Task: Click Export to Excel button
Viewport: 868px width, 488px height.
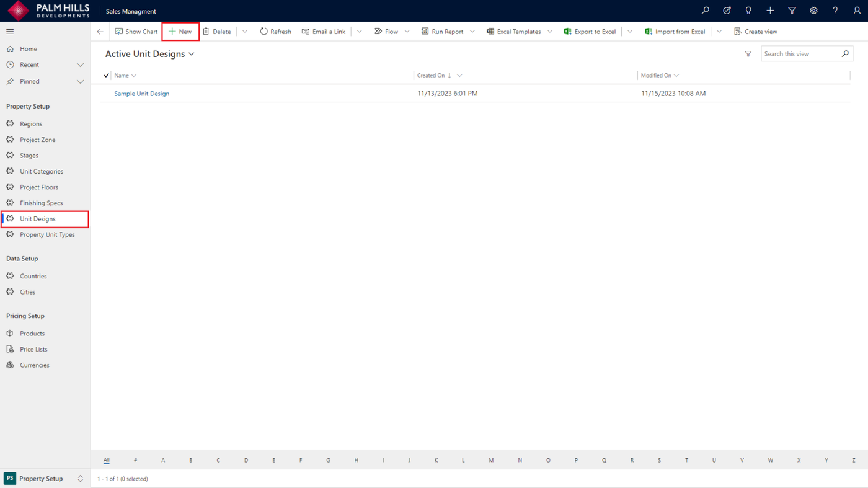Action: tap(590, 32)
